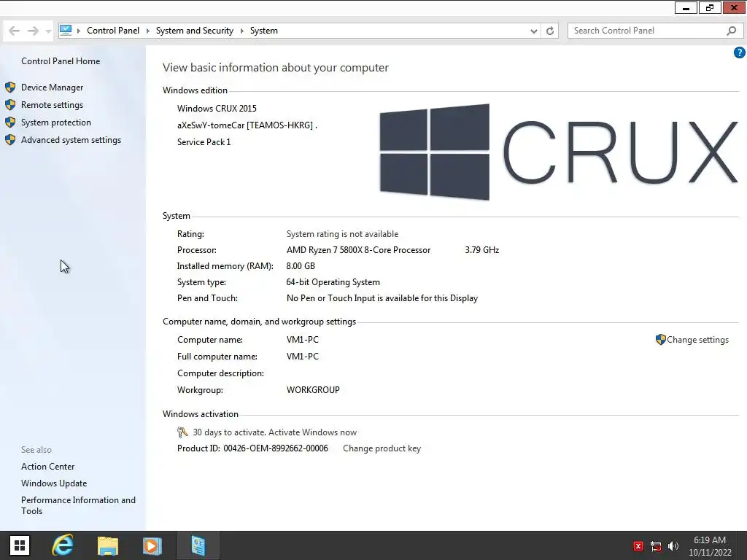Open Device Manager link

(52, 87)
